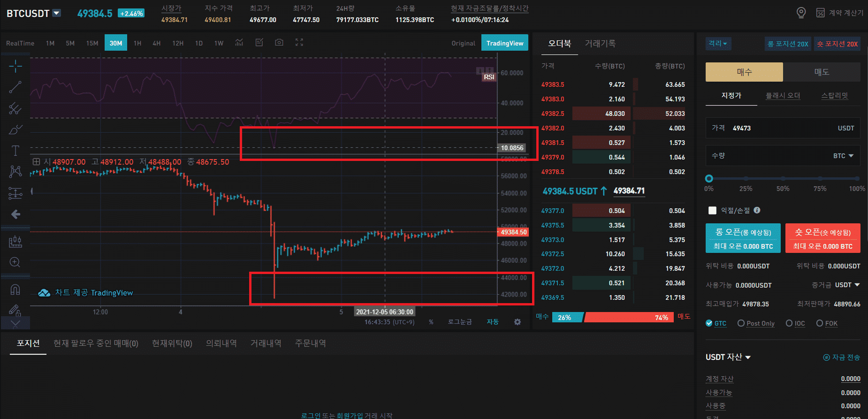Toggle the magnet mode icon
868x419 pixels.
15,289
